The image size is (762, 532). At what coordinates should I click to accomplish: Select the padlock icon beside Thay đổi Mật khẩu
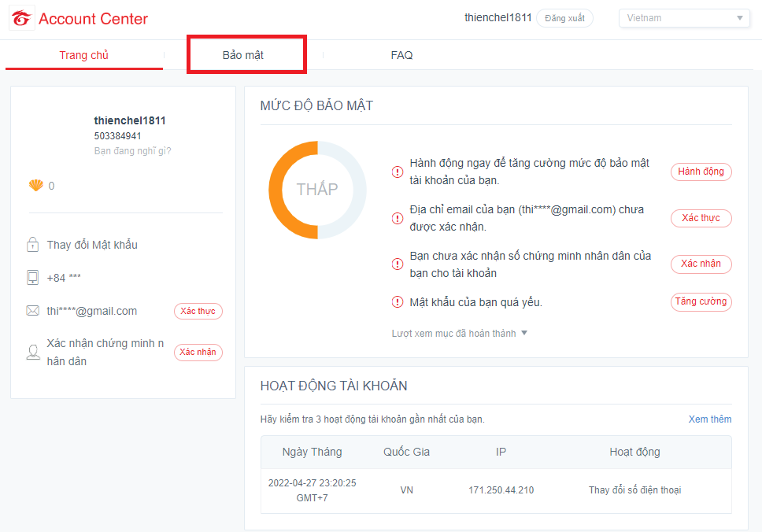pyautogui.click(x=33, y=244)
